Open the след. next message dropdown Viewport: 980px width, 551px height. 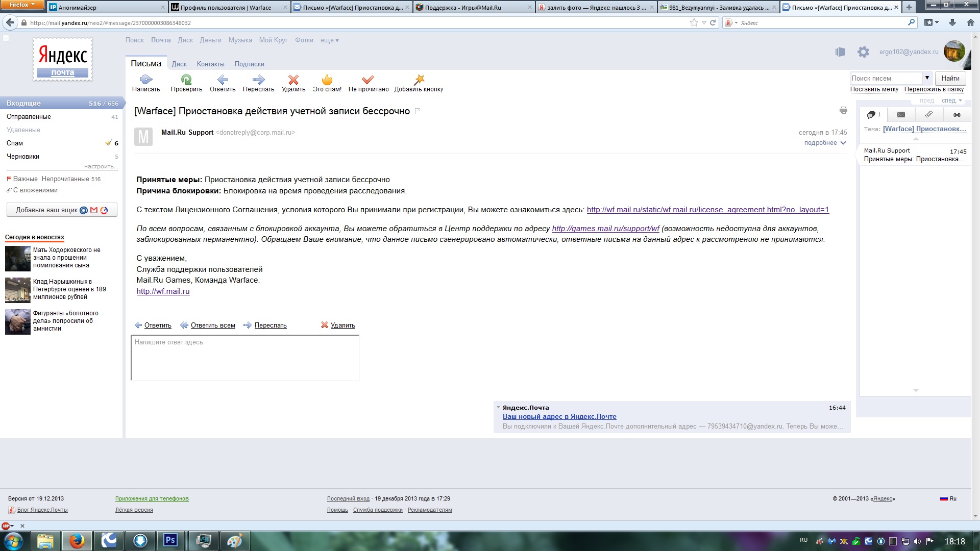click(x=952, y=101)
